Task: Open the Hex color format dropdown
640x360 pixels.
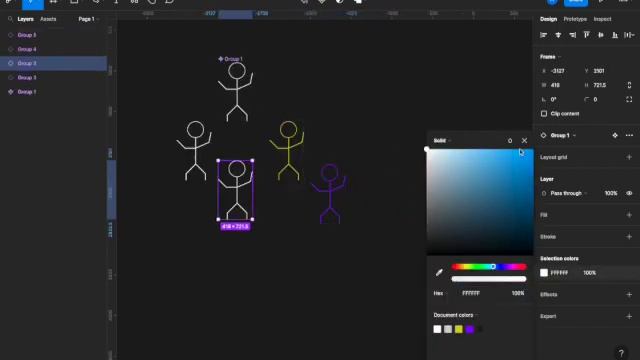Action: (x=440, y=293)
